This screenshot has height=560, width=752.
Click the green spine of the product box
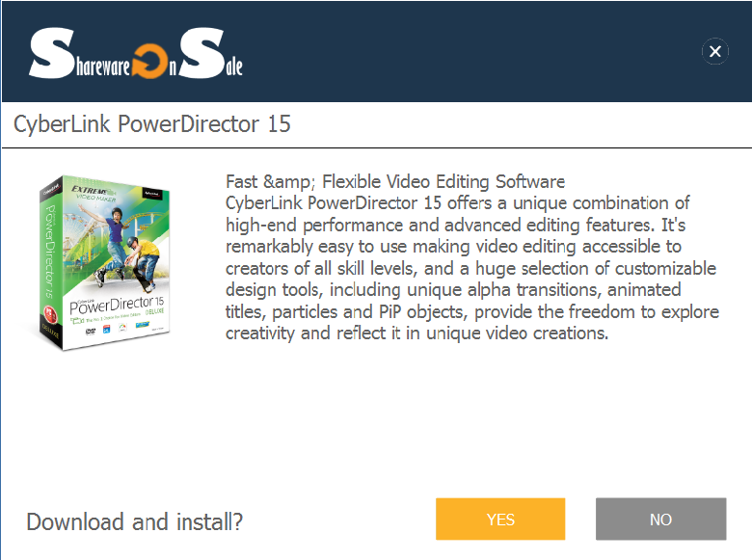50,261
